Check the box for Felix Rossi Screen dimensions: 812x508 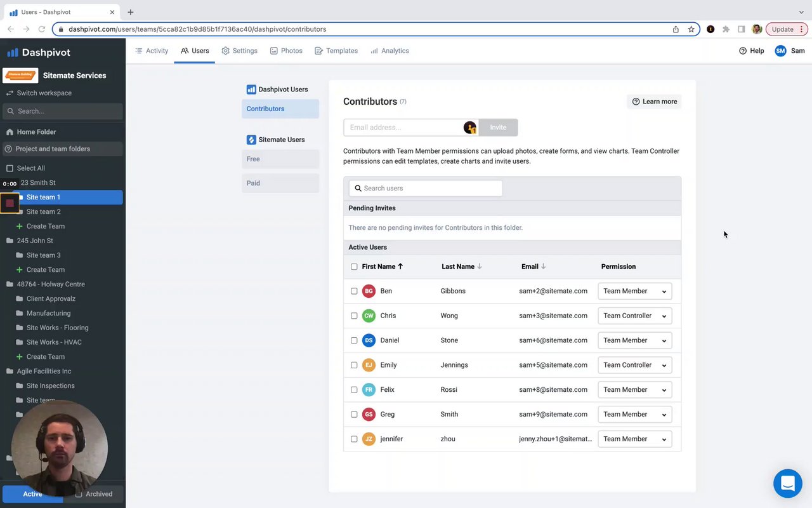click(x=354, y=390)
